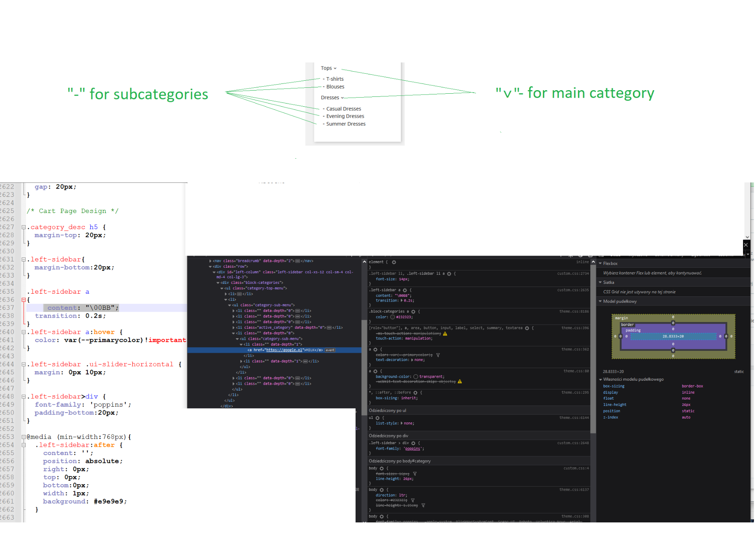Viewport: 756px width, 548px height.
Task: Open custom.css:2635 source link
Action: (x=573, y=290)
